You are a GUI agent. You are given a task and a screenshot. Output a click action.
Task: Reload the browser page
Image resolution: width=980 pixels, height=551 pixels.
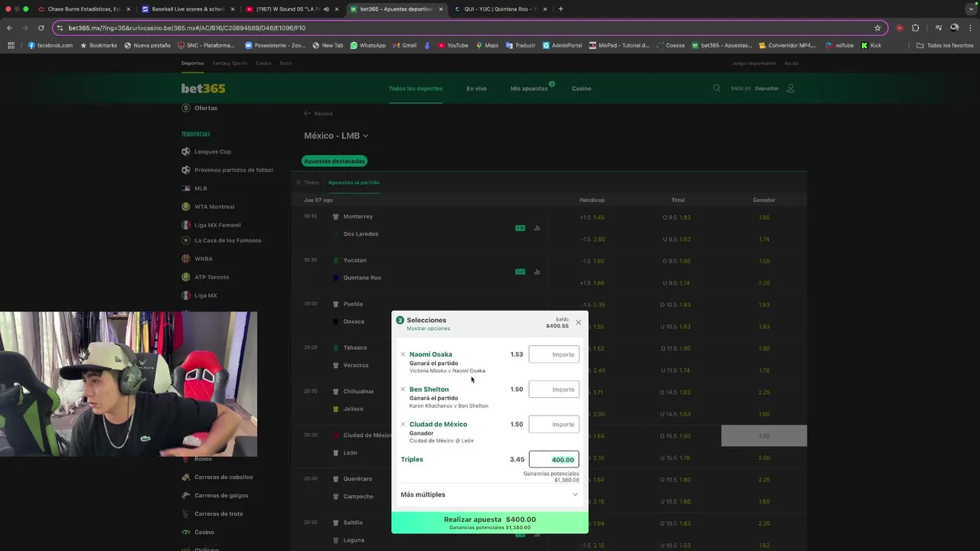(x=41, y=28)
